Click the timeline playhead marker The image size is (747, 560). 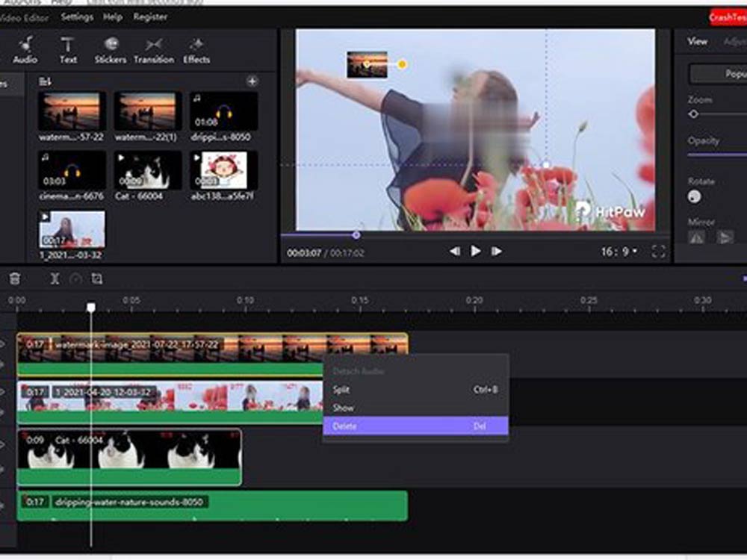pos(90,307)
